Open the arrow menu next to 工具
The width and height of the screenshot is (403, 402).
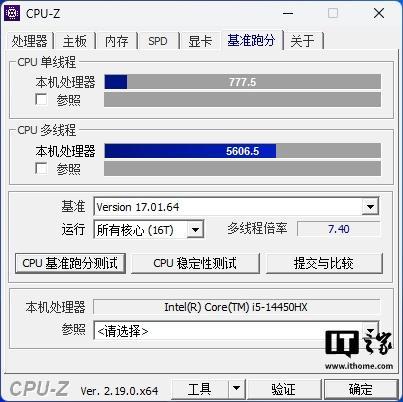coord(236,388)
